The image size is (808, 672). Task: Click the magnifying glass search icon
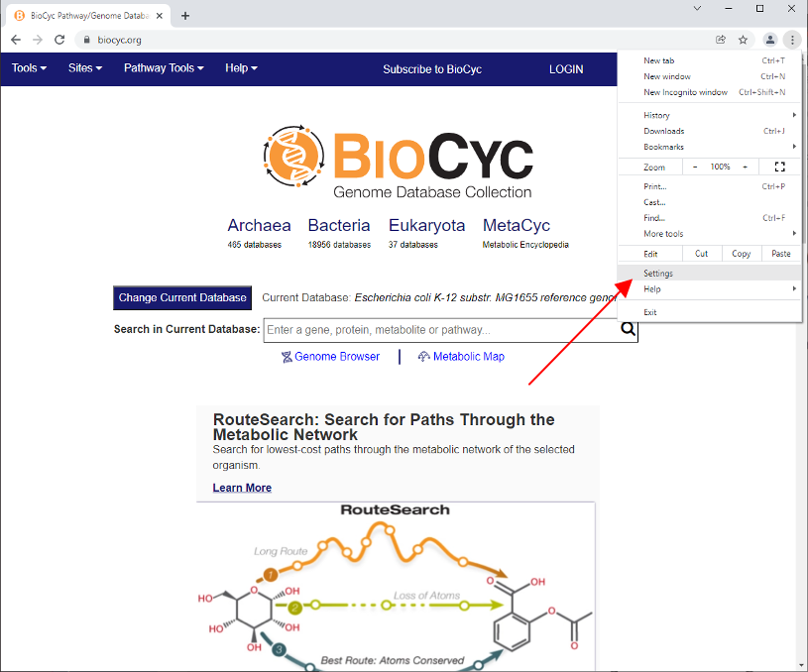(627, 330)
